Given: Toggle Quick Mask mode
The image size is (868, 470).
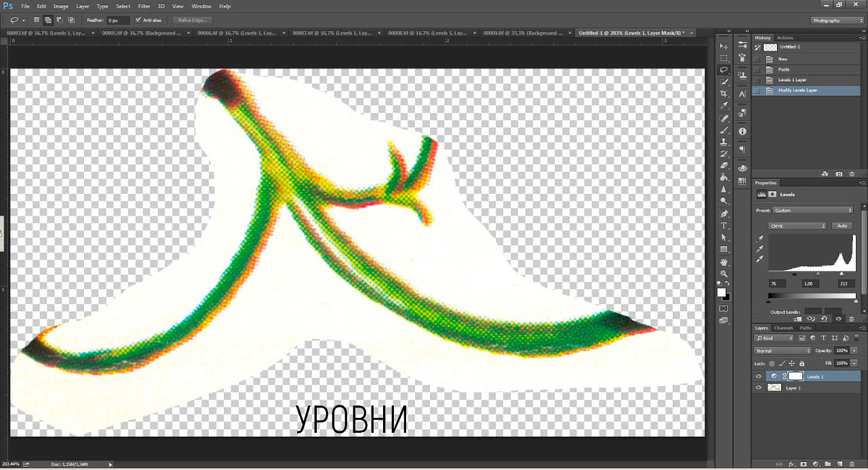Looking at the screenshot, I should coord(724,309).
